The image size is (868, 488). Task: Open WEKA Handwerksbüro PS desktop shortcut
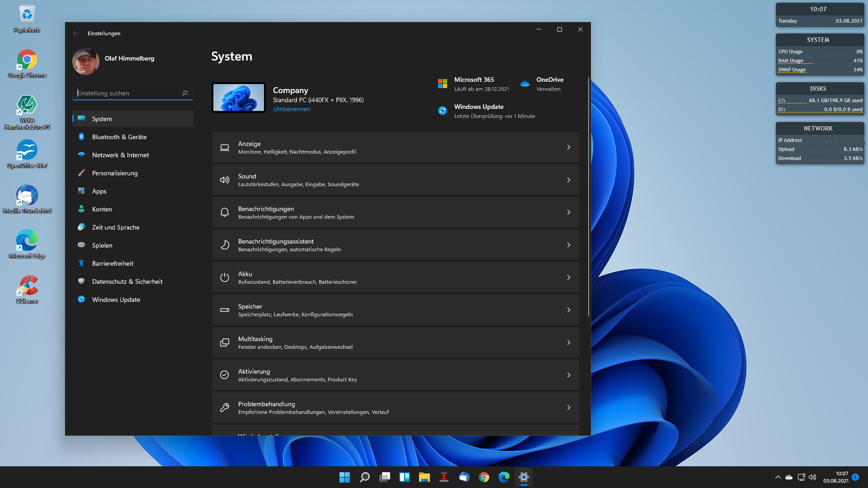[x=27, y=112]
